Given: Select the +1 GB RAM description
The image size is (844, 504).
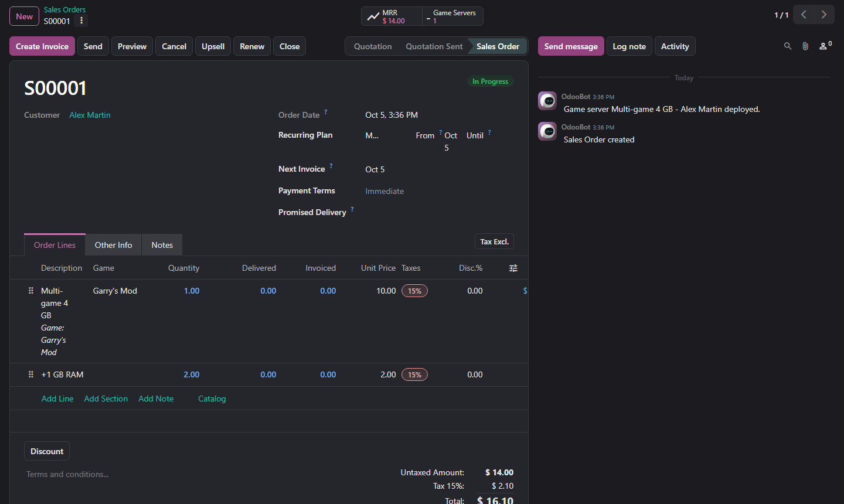Looking at the screenshot, I should click(62, 374).
